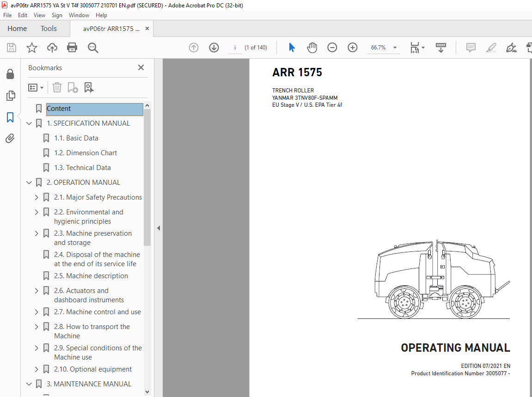Open the Attachments paperclip icon
Image resolution: width=532 pixels, height=397 pixels.
pos(10,139)
